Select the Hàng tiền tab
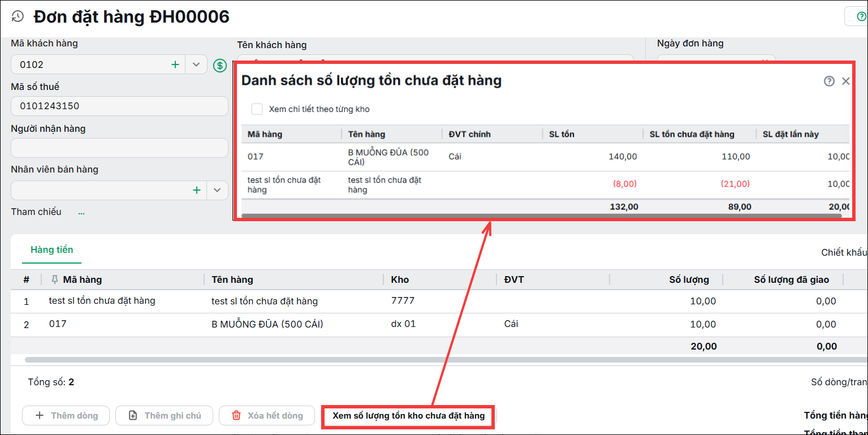This screenshot has width=868, height=435. (x=52, y=250)
